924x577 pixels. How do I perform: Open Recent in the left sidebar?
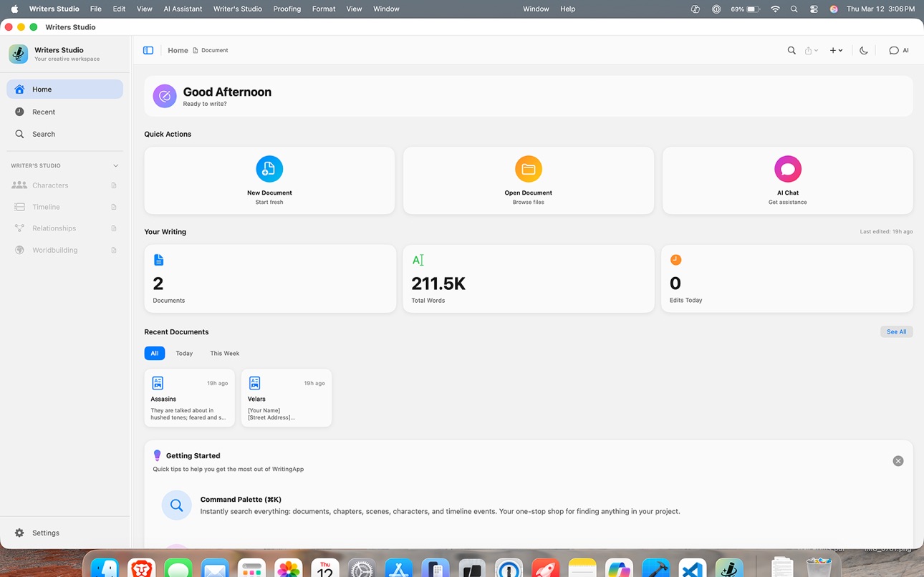[65, 112]
